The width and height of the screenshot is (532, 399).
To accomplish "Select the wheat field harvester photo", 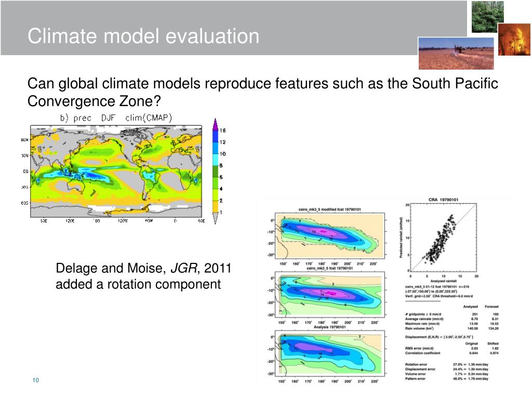I will point(456,54).
